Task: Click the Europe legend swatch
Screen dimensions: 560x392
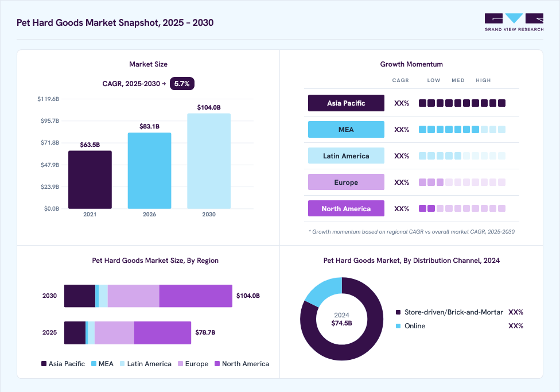Action: click(180, 364)
